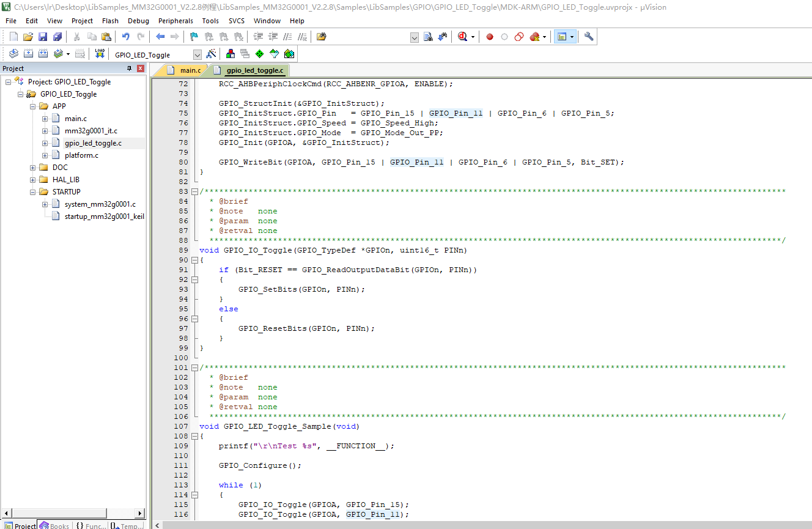Download code to flash with LOAD icon
The height and width of the screenshot is (529, 812).
(x=100, y=54)
